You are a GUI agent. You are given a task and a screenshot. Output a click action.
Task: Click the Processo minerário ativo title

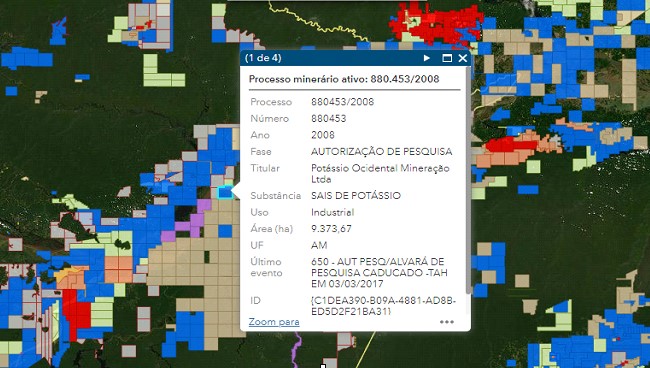coord(344,79)
